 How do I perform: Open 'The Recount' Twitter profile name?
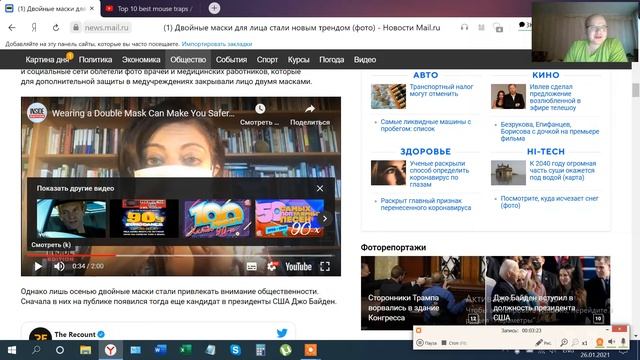tap(75, 334)
